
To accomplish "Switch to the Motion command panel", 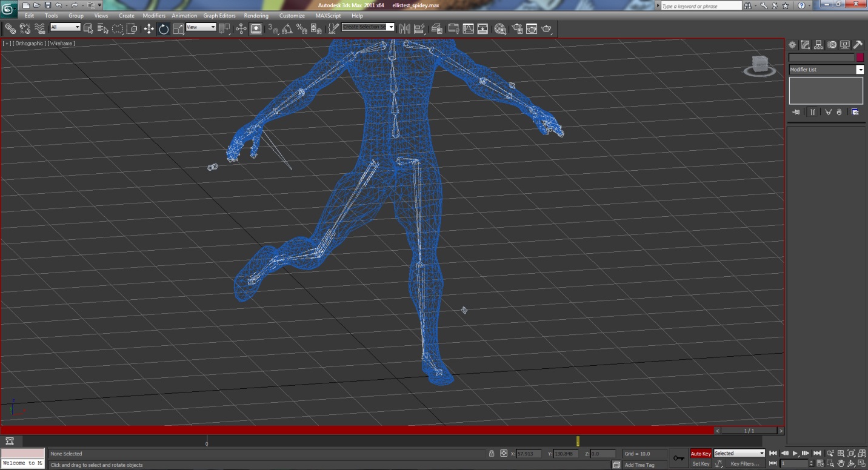I will (x=832, y=45).
